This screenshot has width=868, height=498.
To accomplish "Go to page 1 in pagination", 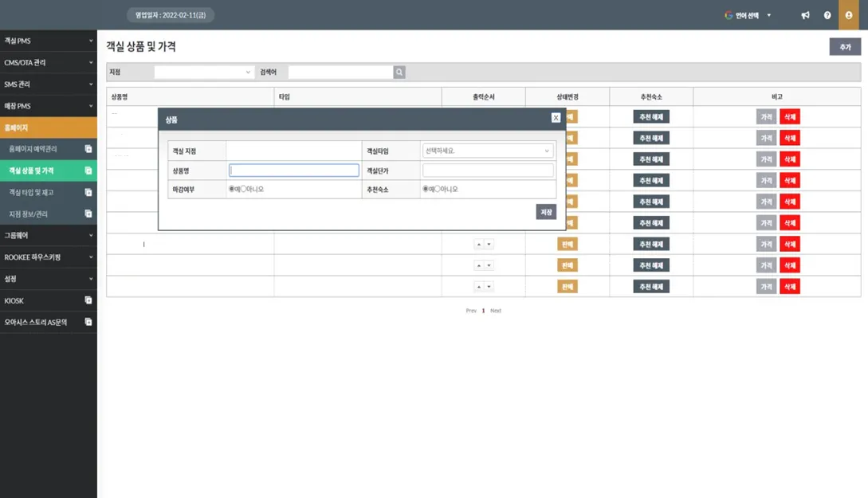I will (x=483, y=311).
